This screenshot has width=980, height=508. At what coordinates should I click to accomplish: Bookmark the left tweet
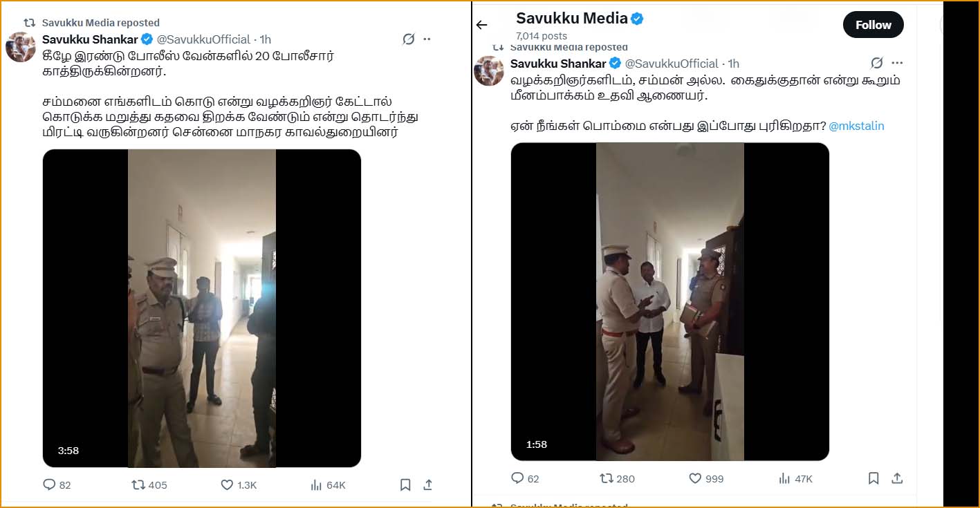[x=405, y=485]
